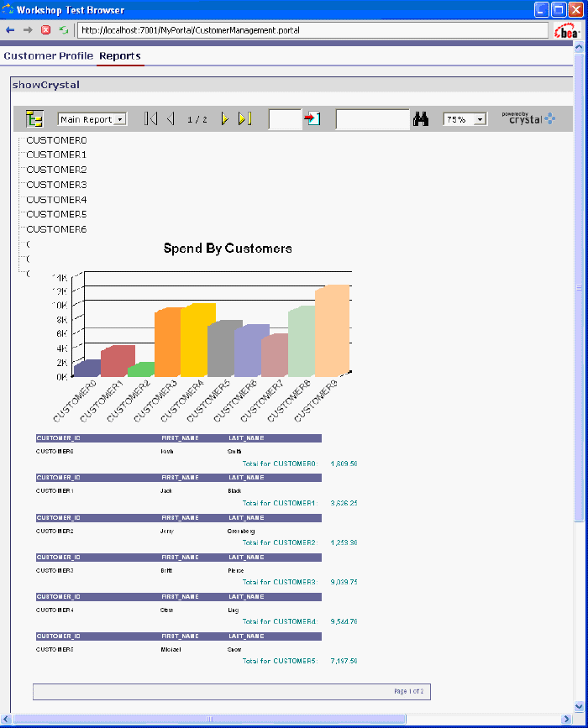Go to first page of the report
The width and height of the screenshot is (588, 728).
[x=150, y=119]
